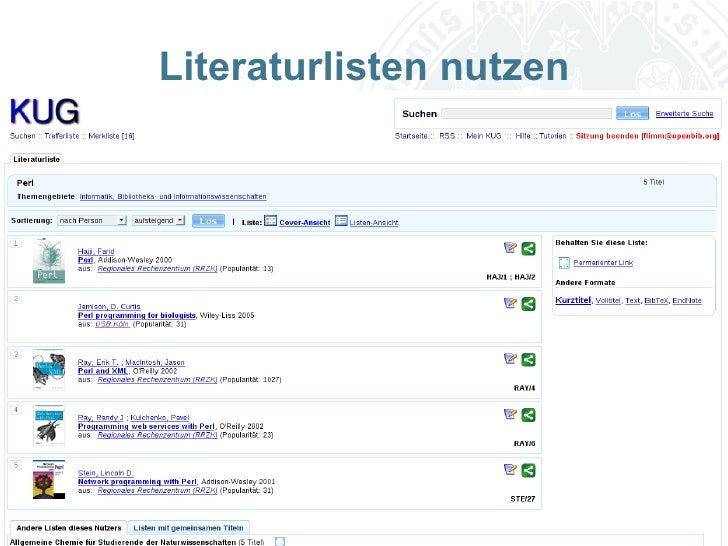Viewport: 728px width, 546px height.
Task: Open title 'Perl programming for biologists'
Action: 136,315
